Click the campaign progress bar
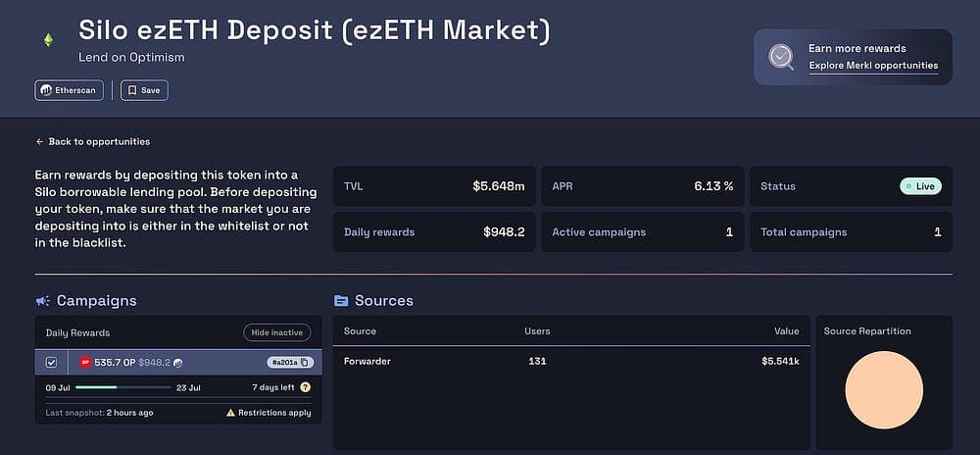This screenshot has height=455, width=980. [x=123, y=387]
